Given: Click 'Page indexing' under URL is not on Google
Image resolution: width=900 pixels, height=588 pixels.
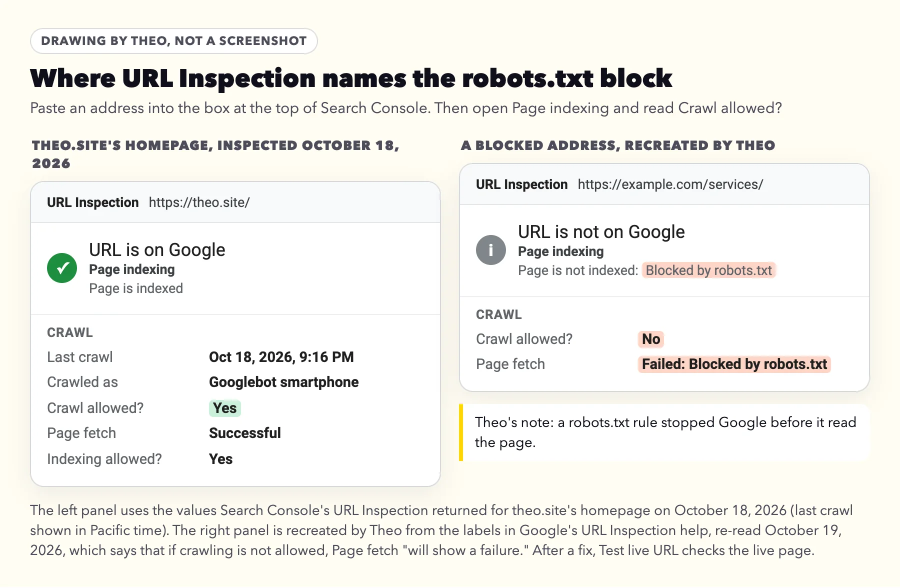Looking at the screenshot, I should point(561,251).
